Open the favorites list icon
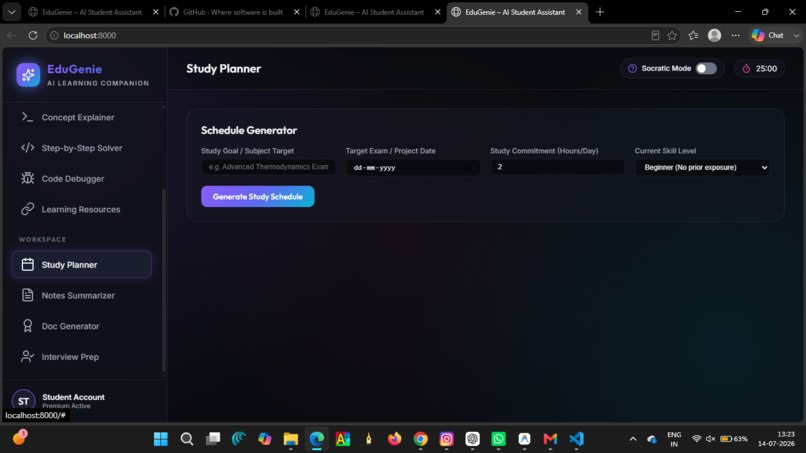The image size is (806, 453). click(x=693, y=35)
